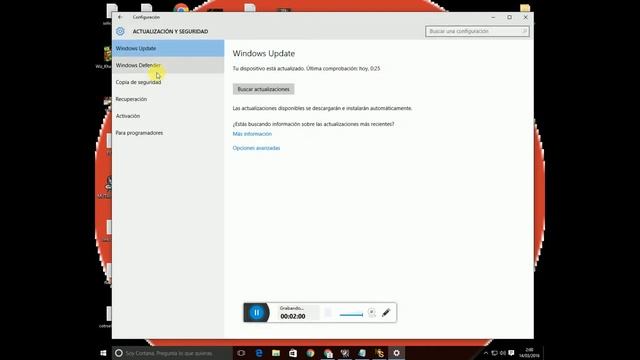
Task: Click the recording time 00:02:00
Action: tap(293, 316)
